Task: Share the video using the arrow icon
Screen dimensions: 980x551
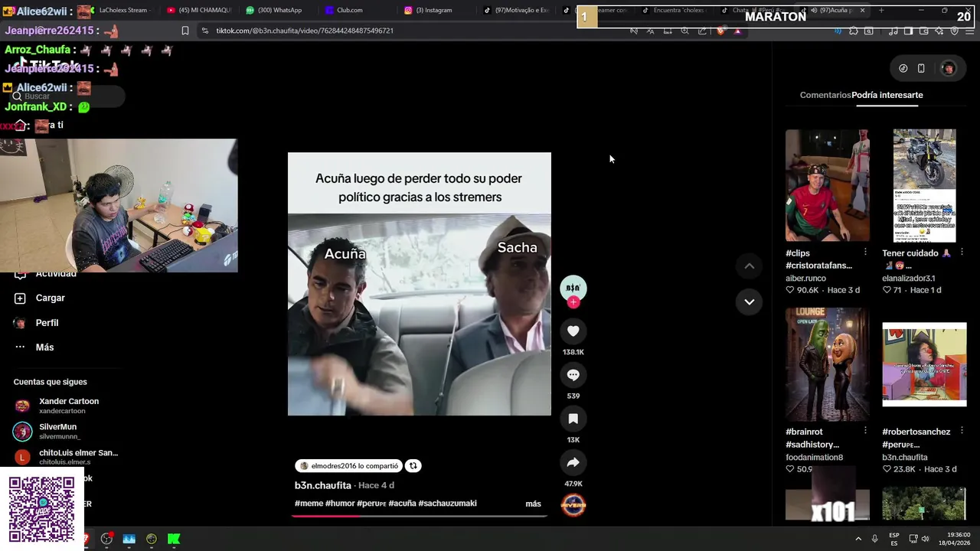Action: point(573,462)
